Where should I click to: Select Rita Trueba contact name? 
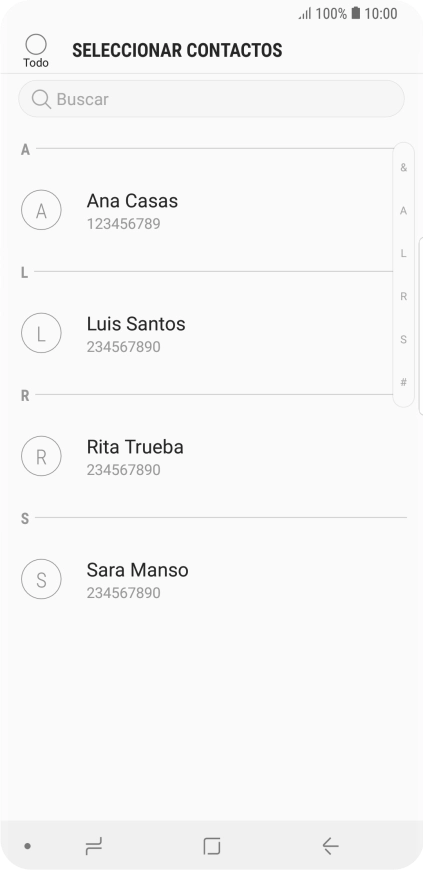pyautogui.click(x=135, y=447)
